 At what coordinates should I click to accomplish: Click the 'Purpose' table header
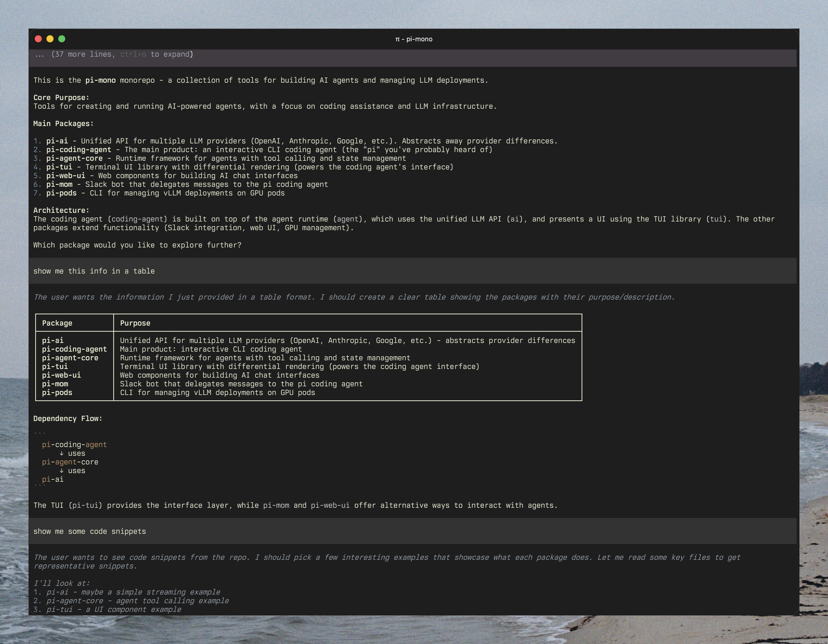(135, 323)
